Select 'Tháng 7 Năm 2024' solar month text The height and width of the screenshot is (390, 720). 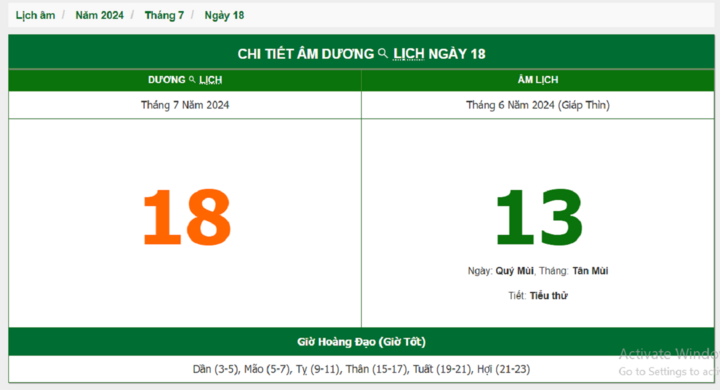coord(185,105)
